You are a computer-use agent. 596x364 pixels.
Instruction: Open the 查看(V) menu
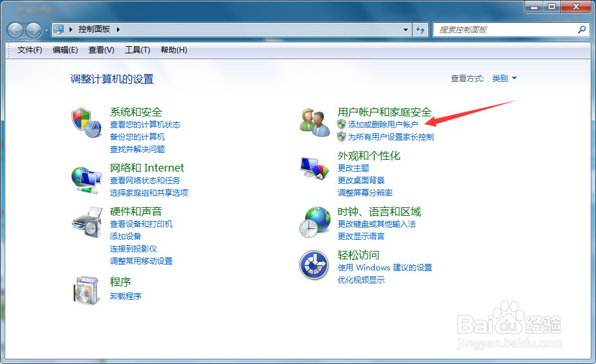101,50
